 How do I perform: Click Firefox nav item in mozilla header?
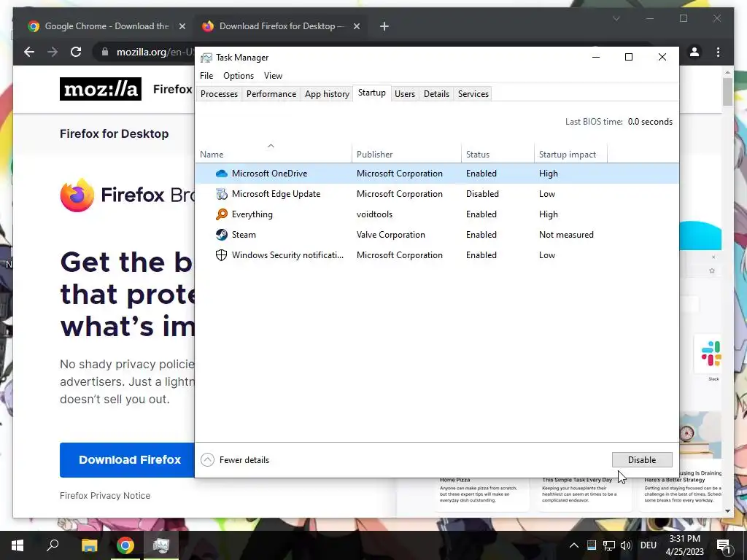click(x=172, y=89)
